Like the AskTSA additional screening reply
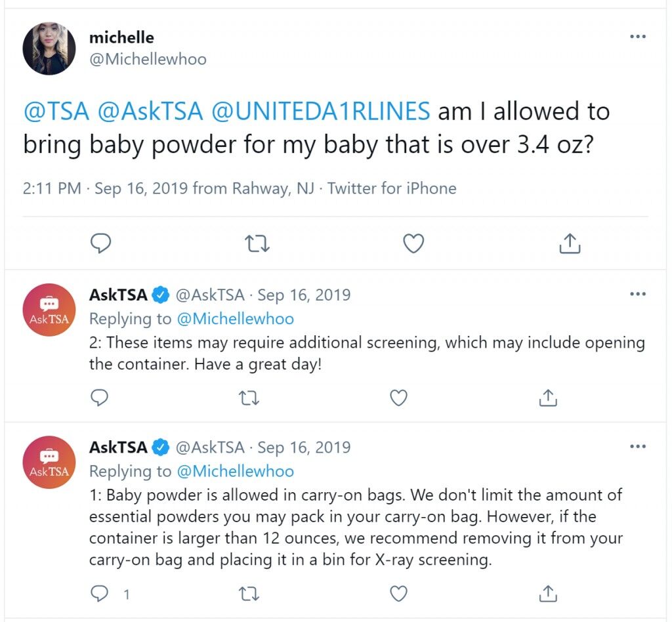The image size is (672, 622). coord(398,398)
